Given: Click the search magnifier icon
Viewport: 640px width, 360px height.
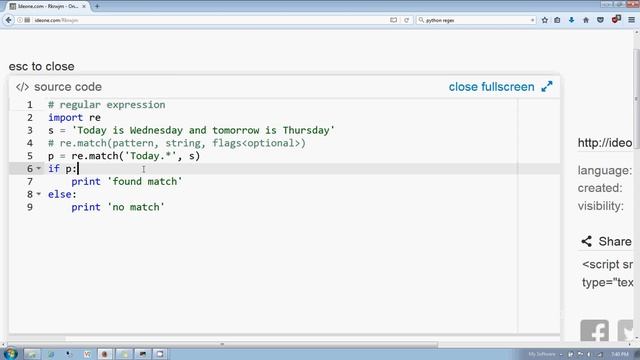Looking at the screenshot, I should pyautogui.click(x=421, y=20).
